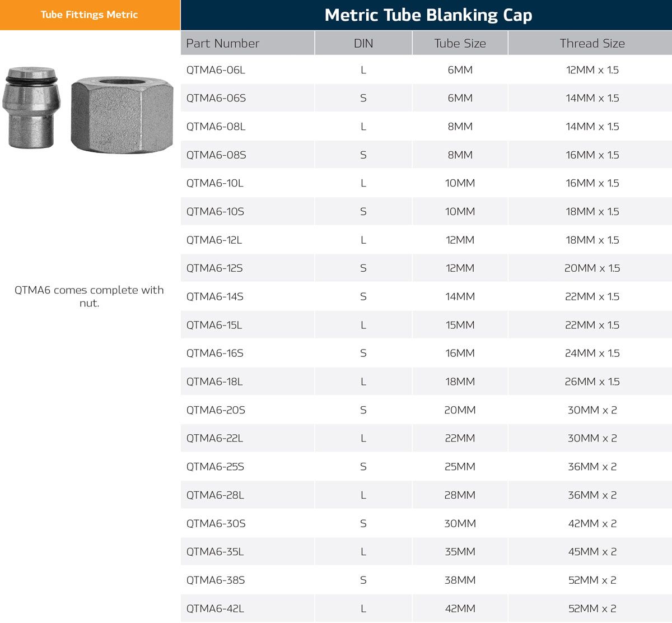The image size is (672, 623).
Task: Select part number QTMA6-28L
Action: click(215, 495)
